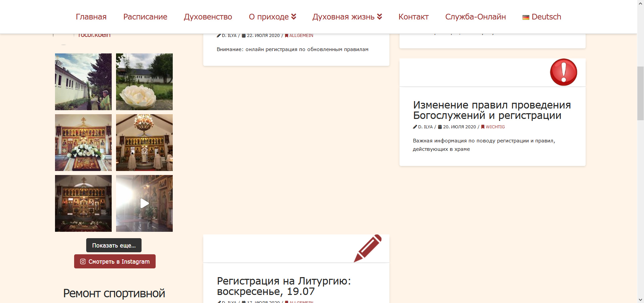The height and width of the screenshot is (303, 644).
Task: Click the pencil icon beside D. ILYA, 20 июля post
Action: [x=415, y=127]
